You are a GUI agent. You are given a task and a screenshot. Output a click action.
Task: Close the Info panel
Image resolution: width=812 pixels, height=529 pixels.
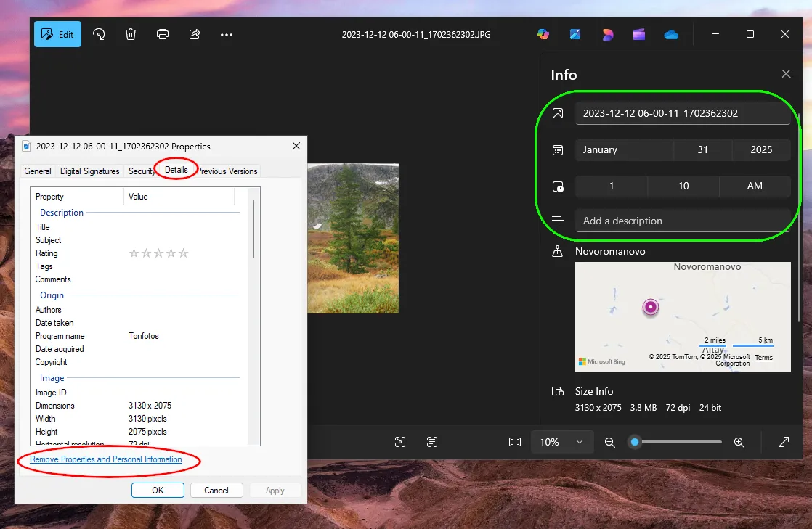(786, 74)
